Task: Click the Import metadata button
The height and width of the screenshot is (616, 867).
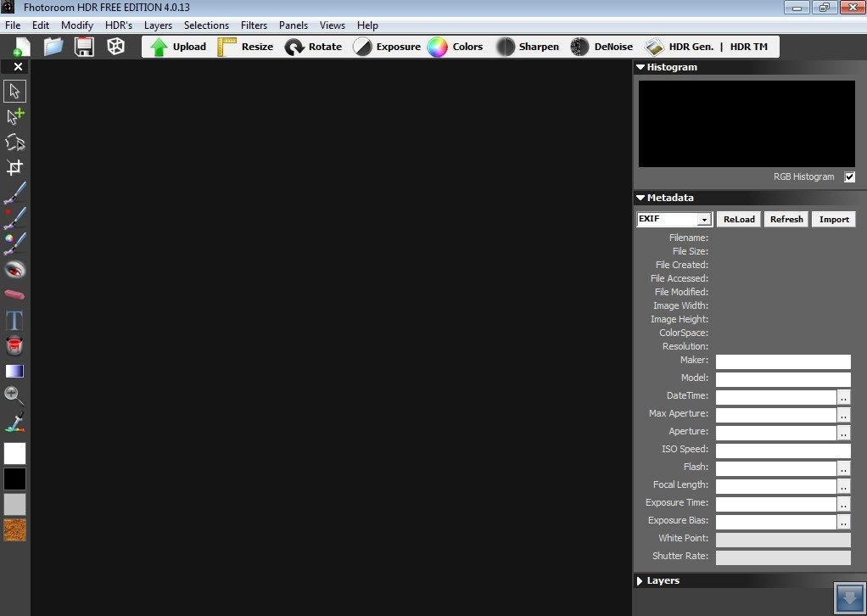Action: click(x=834, y=219)
